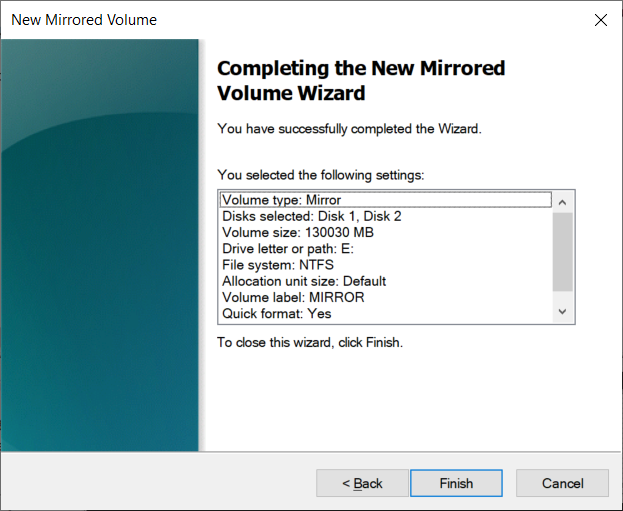Click the settings list scroll up arrow
The height and width of the screenshot is (511, 623).
click(x=562, y=202)
